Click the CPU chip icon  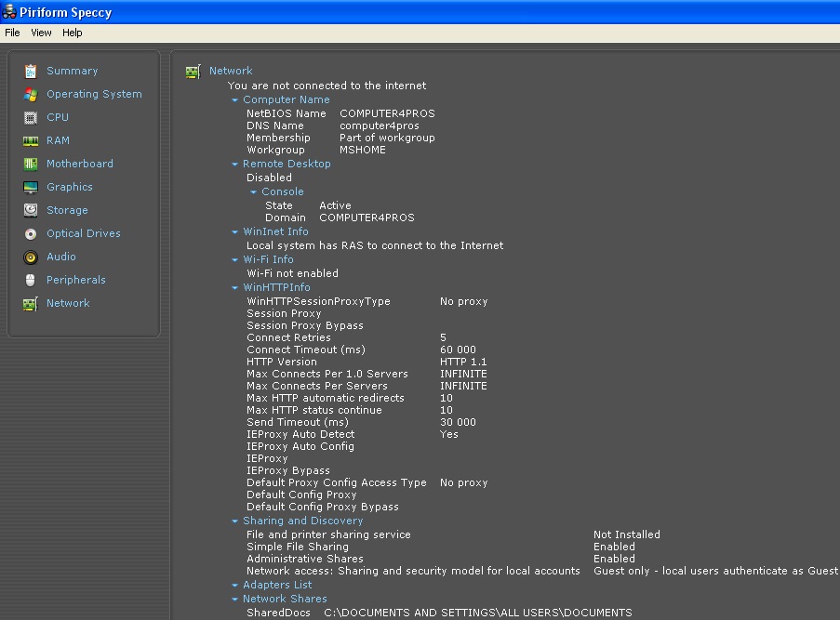click(x=31, y=117)
